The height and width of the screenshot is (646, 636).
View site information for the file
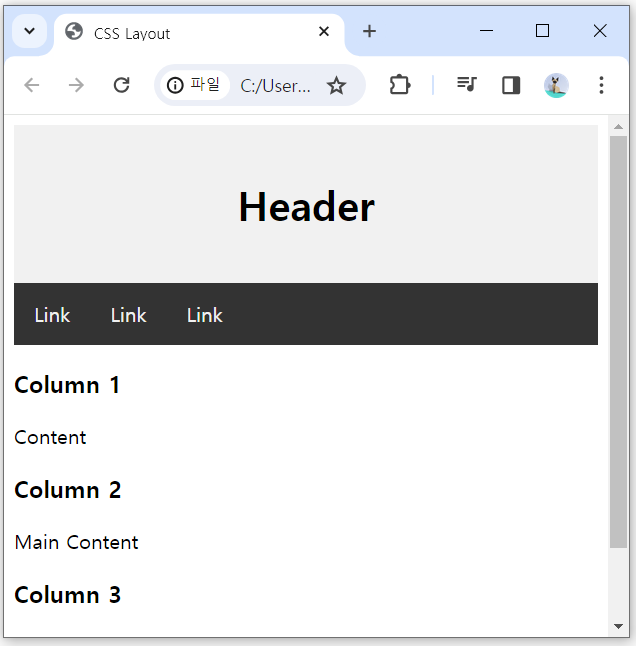coord(194,85)
